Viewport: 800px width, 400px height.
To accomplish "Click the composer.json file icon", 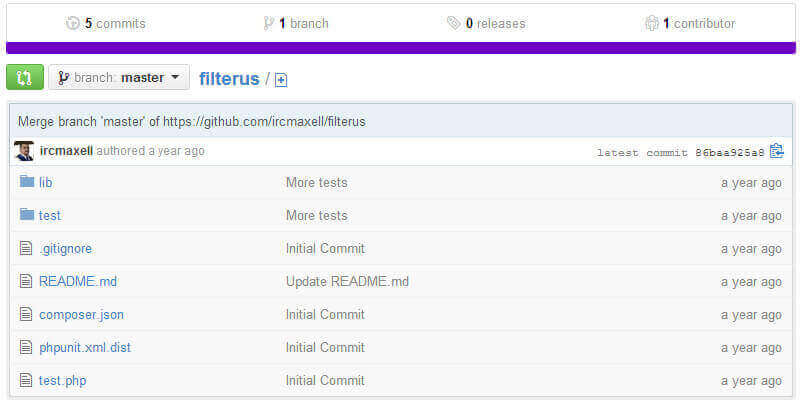I will click(x=27, y=314).
